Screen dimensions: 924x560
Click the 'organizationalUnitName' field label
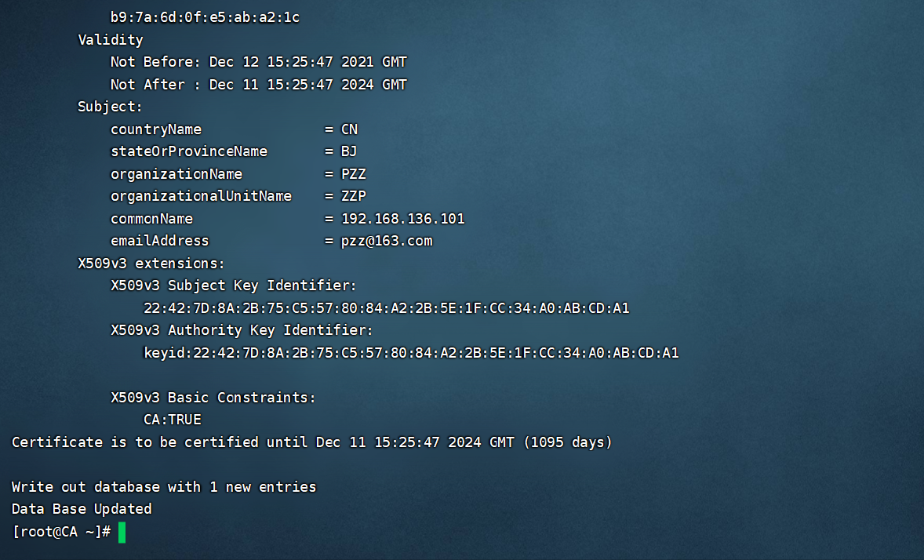tap(202, 196)
